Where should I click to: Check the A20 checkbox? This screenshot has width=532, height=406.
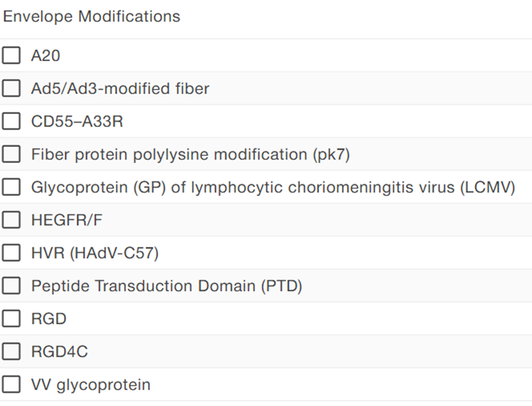tap(11, 56)
